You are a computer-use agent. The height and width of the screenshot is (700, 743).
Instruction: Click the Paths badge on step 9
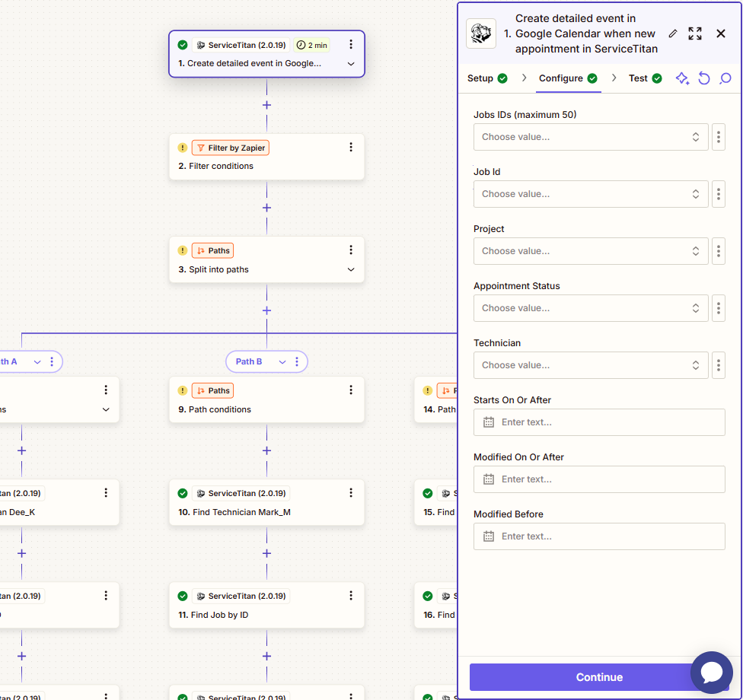point(212,391)
